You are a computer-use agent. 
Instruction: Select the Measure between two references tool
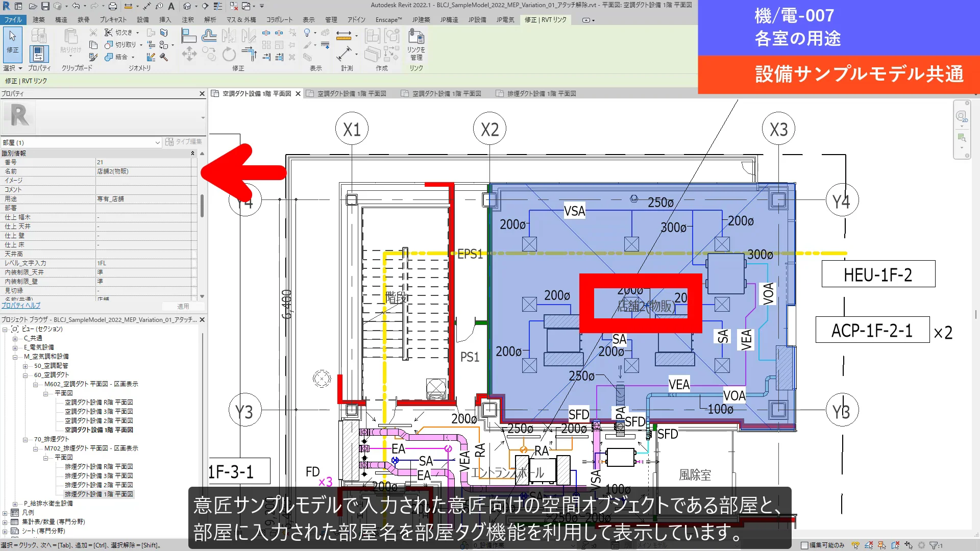(344, 35)
